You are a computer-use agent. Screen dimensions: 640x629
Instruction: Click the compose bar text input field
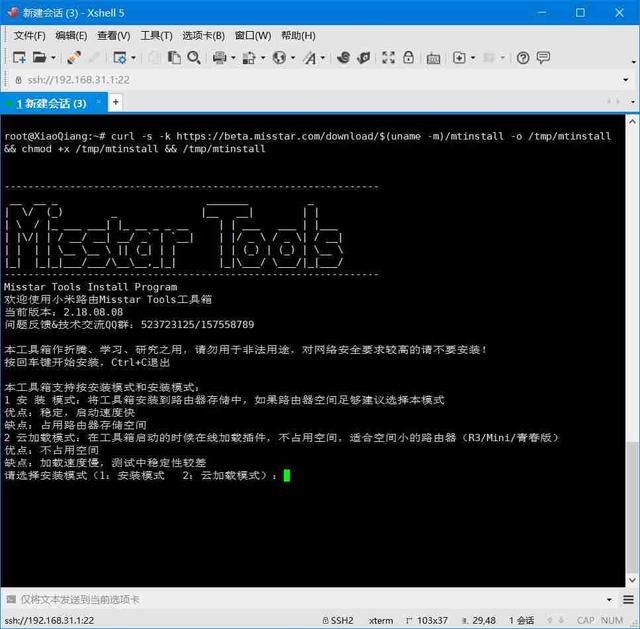click(x=310, y=599)
